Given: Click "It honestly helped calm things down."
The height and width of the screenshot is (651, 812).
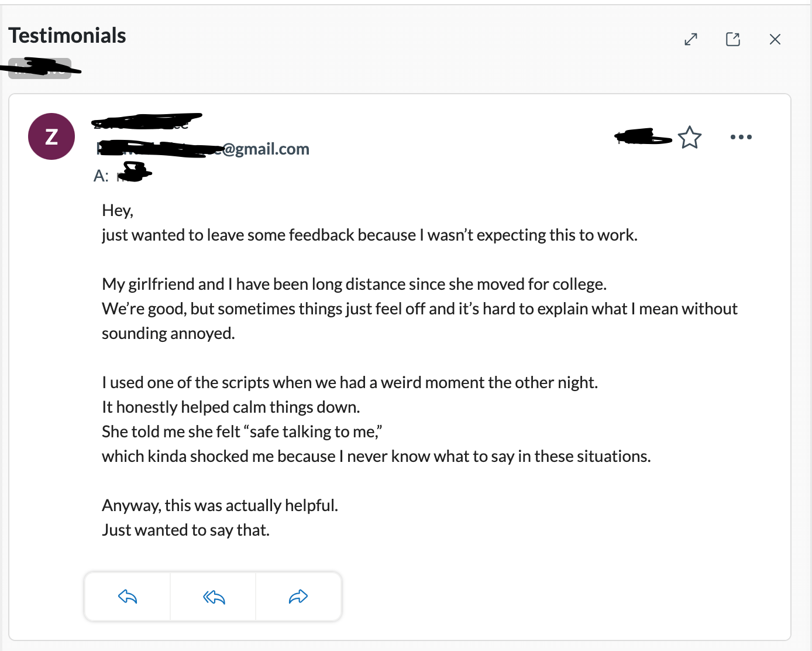Looking at the screenshot, I should [x=230, y=407].
